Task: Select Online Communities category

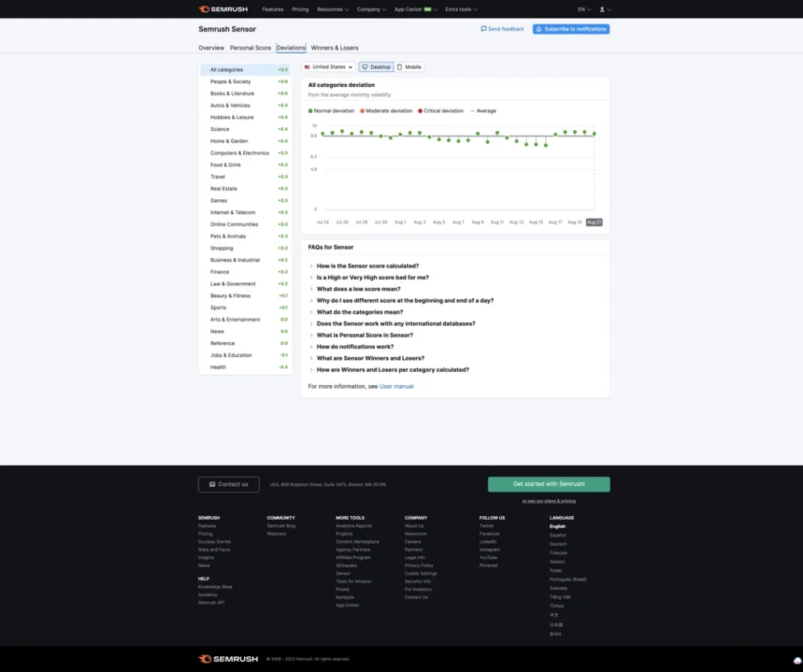Action: coord(245,224)
